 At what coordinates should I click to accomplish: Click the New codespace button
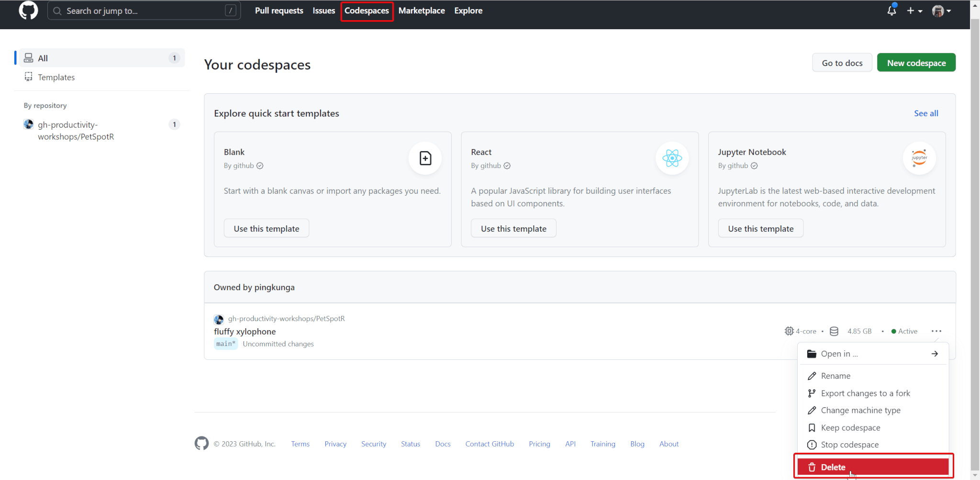[915, 62]
